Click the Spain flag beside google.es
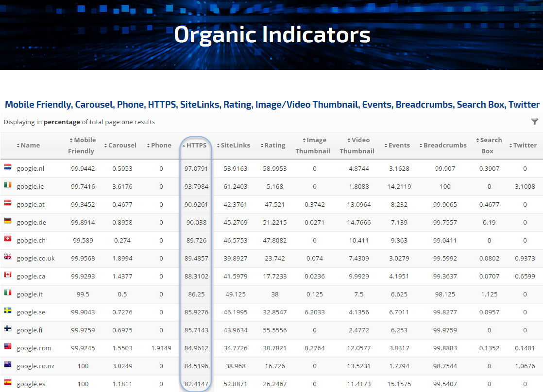Viewport: 543px width, 392px height. 8,383
